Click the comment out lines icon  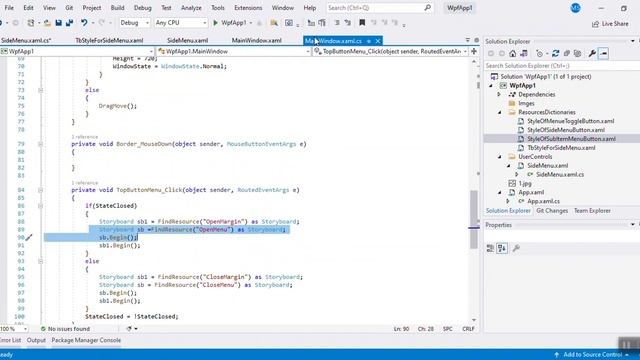337,23
